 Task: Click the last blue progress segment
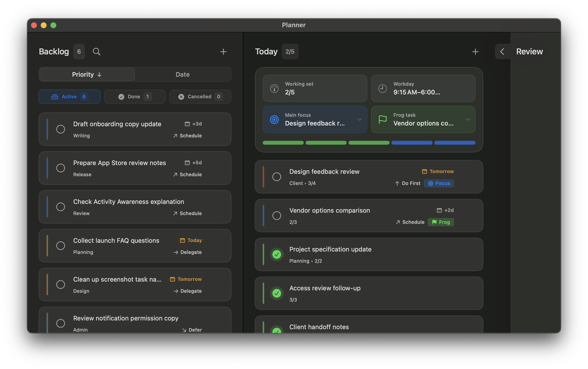455,143
